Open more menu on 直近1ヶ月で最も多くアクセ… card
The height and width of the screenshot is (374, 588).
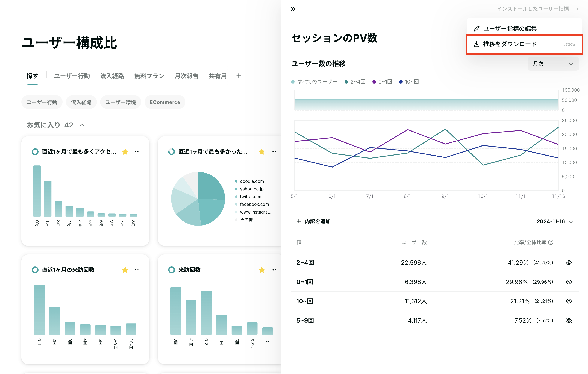[137, 152]
